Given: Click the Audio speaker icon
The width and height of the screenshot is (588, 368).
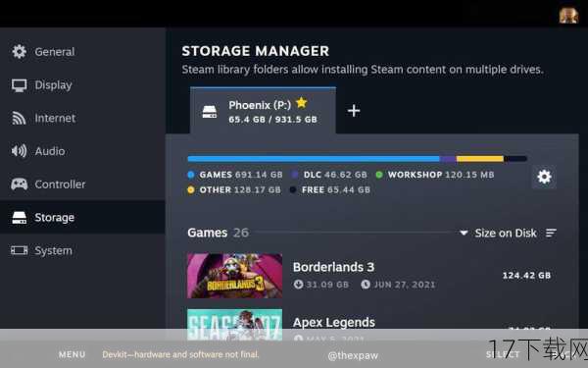Looking at the screenshot, I should click(20, 151).
